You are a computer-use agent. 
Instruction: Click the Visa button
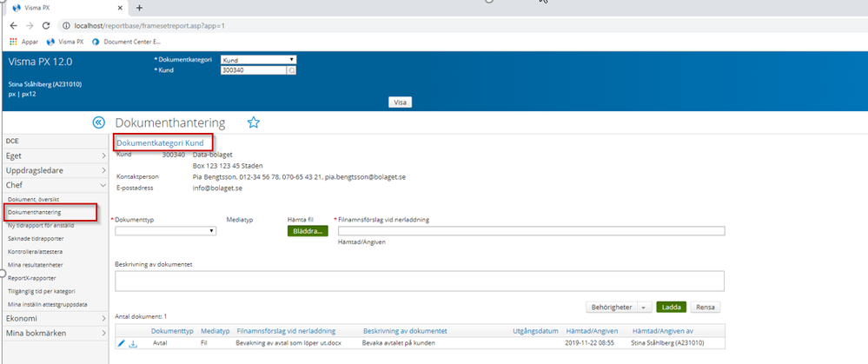pos(401,103)
